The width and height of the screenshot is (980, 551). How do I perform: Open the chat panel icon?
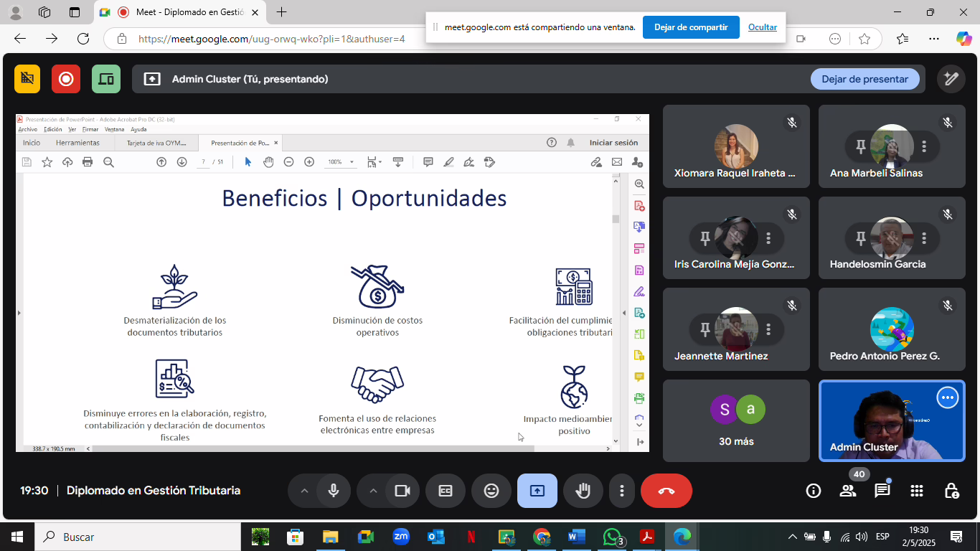[882, 491]
